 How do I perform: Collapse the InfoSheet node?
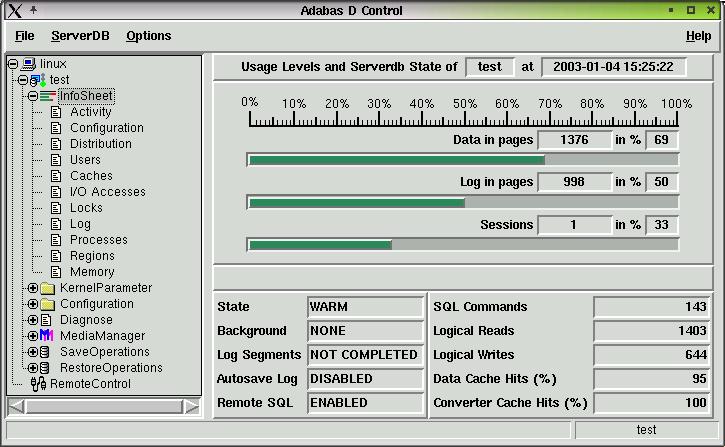[32, 96]
